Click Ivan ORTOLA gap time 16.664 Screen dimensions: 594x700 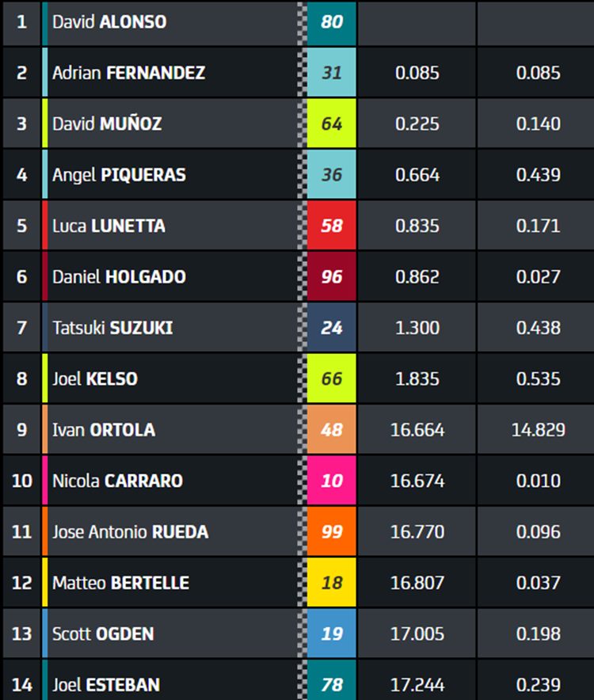(x=417, y=430)
